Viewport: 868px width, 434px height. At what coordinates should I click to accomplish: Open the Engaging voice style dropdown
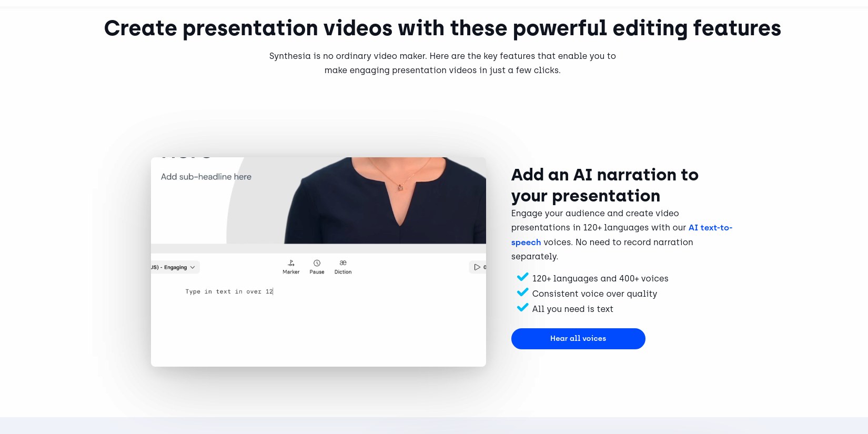175,267
